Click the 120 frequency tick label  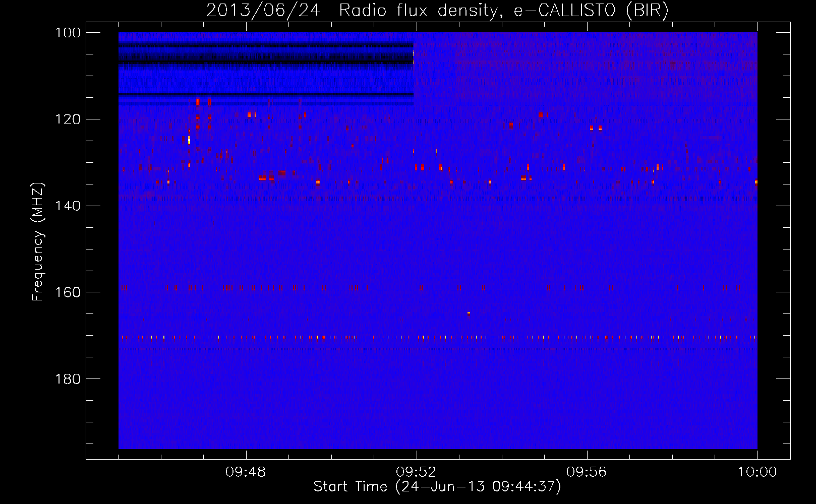click(68, 119)
